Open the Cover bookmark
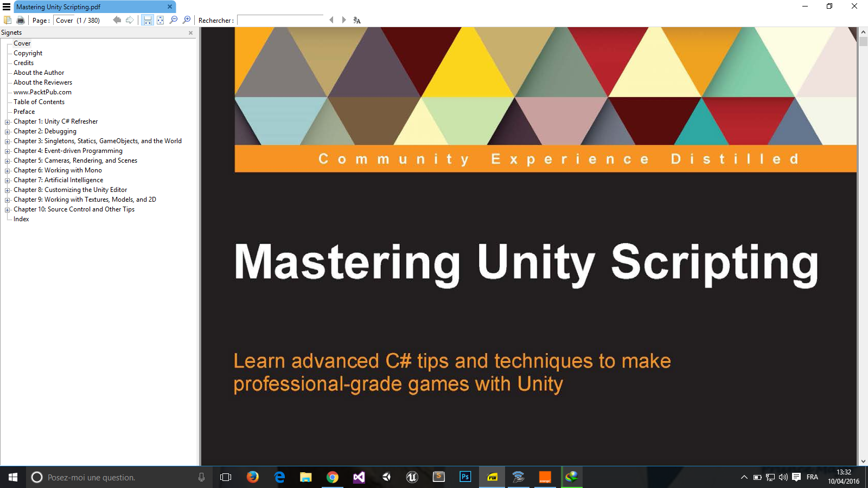The height and width of the screenshot is (488, 868). click(x=22, y=43)
